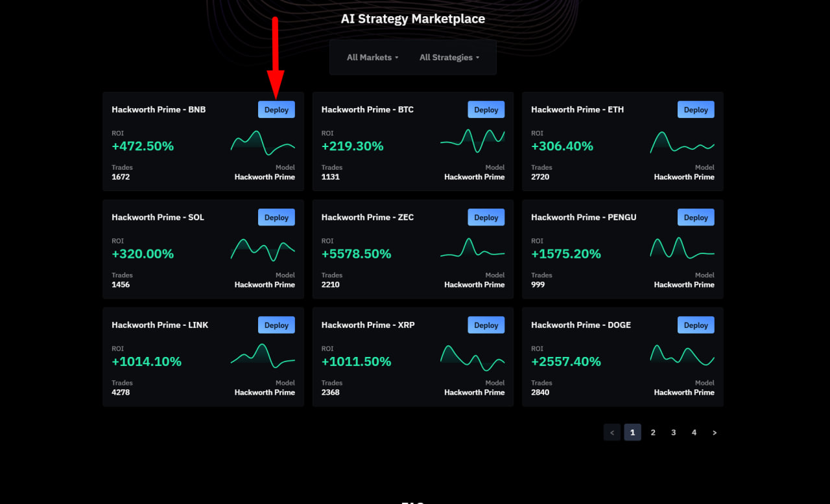Click the DOGE card ROI sparkline chart
The width and height of the screenshot is (830, 504).
[682, 356]
